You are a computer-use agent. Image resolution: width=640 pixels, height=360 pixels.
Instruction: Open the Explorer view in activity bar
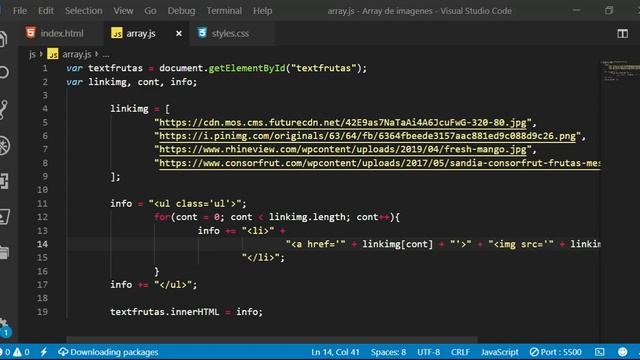(3, 39)
